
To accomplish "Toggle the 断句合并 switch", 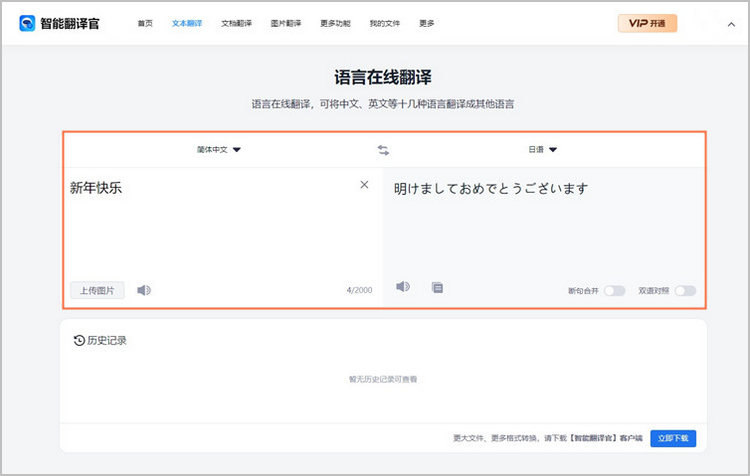I will pos(614,291).
